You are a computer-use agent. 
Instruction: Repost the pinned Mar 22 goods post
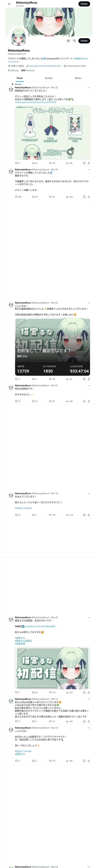34,163
